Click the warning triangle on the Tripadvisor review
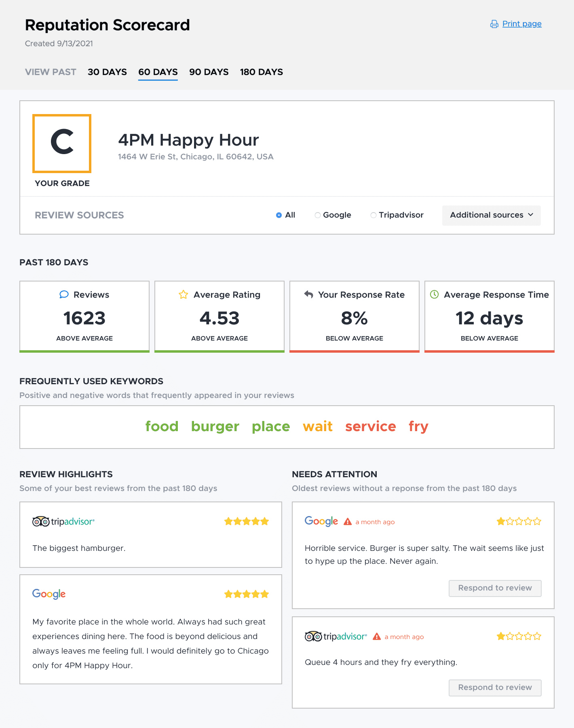 (x=377, y=637)
